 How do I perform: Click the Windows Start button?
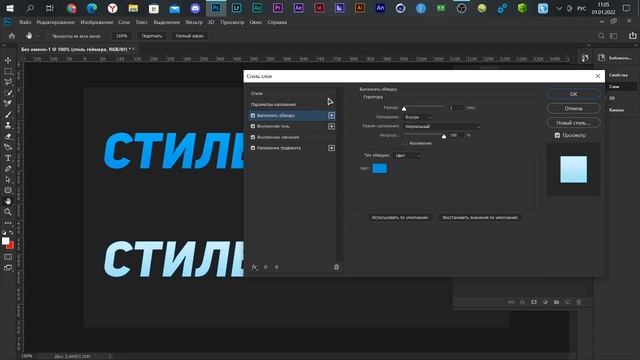[9, 8]
